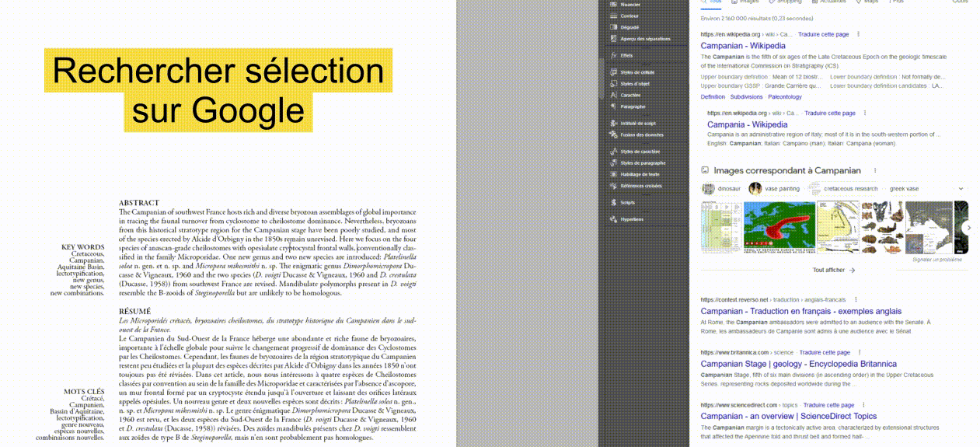Open the red Europe map image thumbnail
Screen dimensions: 980x447
tap(779, 227)
